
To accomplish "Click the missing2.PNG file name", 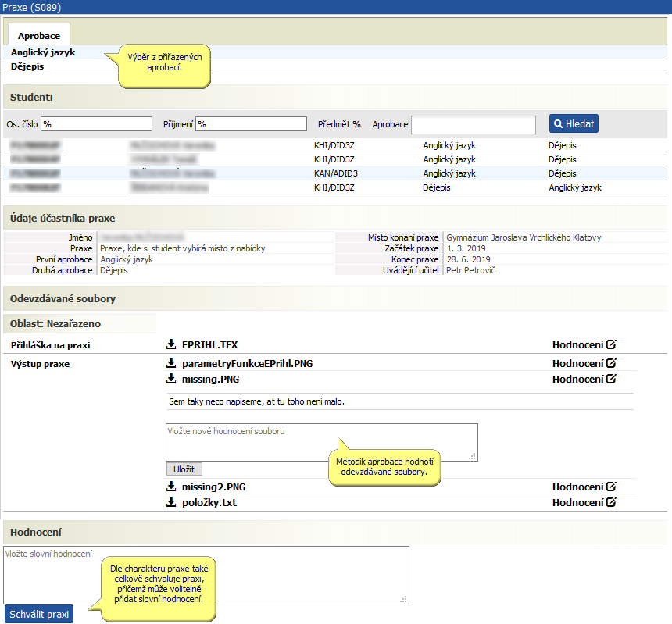I will coord(213,487).
